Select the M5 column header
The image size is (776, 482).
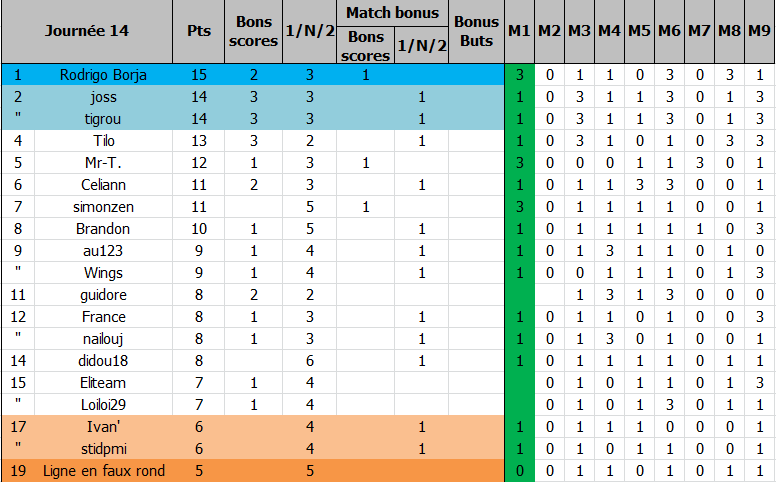click(x=639, y=31)
